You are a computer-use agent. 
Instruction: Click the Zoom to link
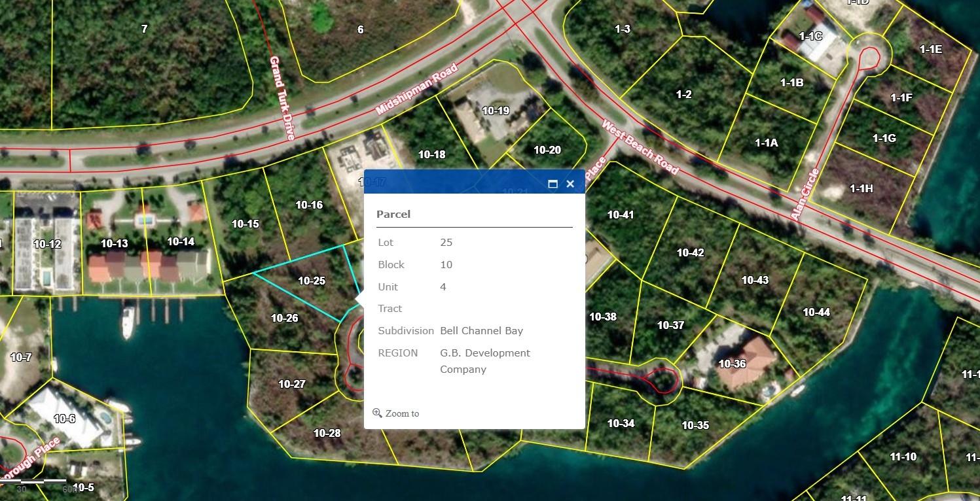(402, 413)
